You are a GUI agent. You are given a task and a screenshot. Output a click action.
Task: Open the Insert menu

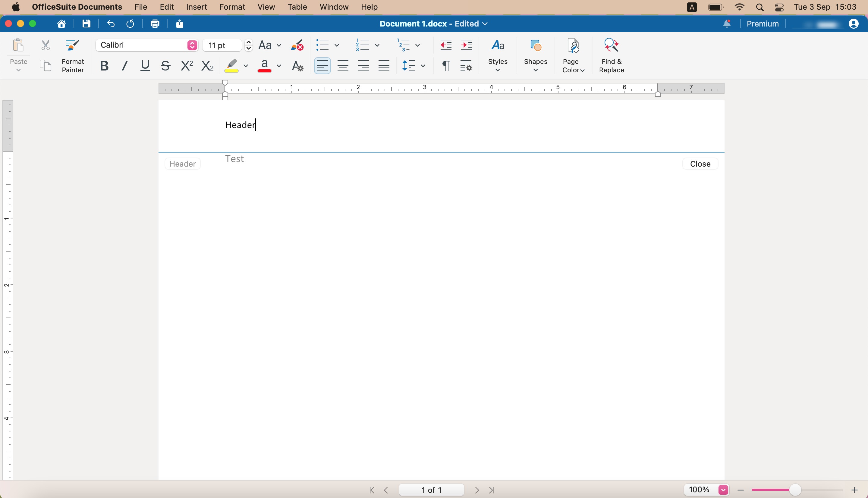click(196, 7)
